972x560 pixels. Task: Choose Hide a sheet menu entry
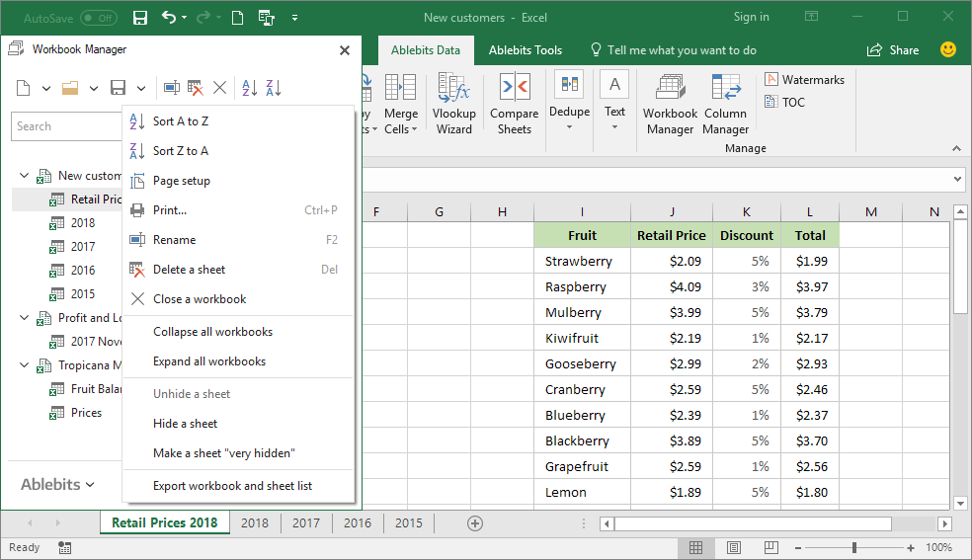[x=239, y=424]
